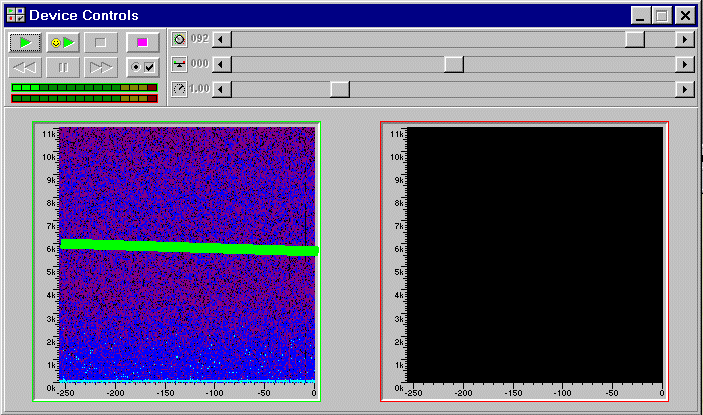Click the green-bordered upper level meter
This screenshot has width=703, height=415.
[x=84, y=87]
